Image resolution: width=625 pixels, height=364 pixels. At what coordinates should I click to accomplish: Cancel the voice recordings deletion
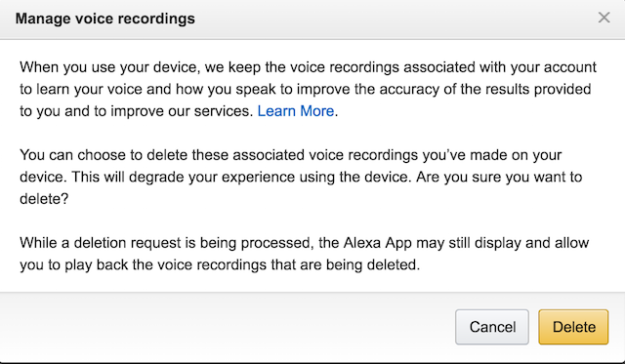(492, 327)
